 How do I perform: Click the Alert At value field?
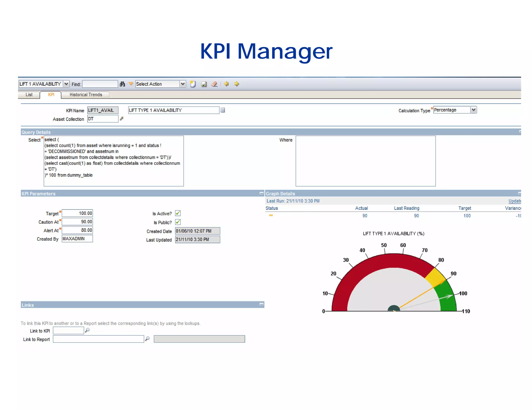coord(77,230)
